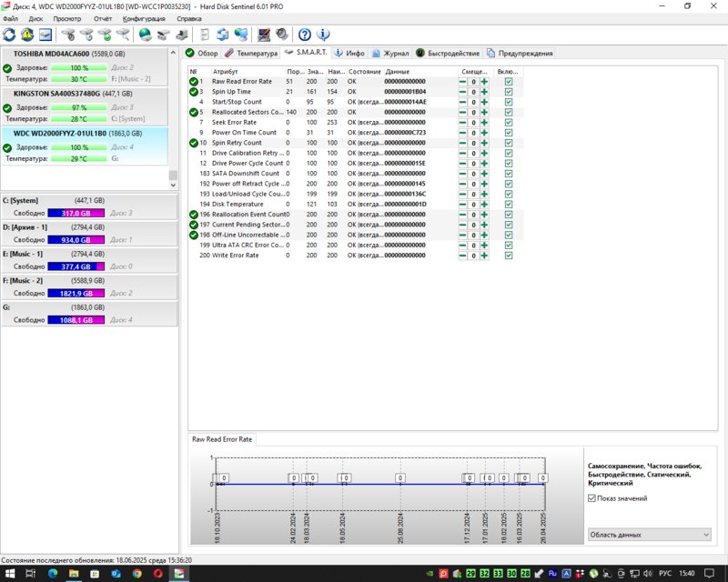Select the WDC WD2000FYYZ disk entry
Image resolution: width=728 pixels, height=582 pixels.
pyautogui.click(x=84, y=145)
